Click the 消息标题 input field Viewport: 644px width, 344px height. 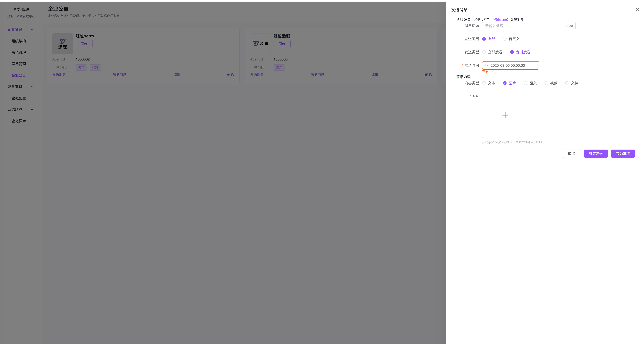point(523,26)
